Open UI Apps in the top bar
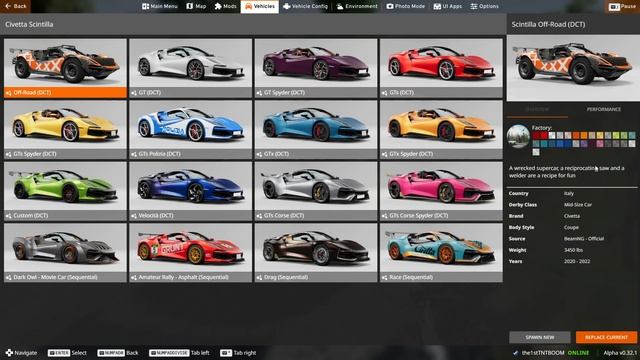 pos(447,6)
